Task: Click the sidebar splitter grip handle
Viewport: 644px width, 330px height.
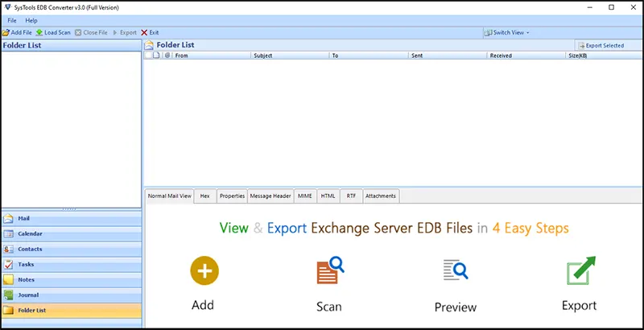Action: coord(69,209)
